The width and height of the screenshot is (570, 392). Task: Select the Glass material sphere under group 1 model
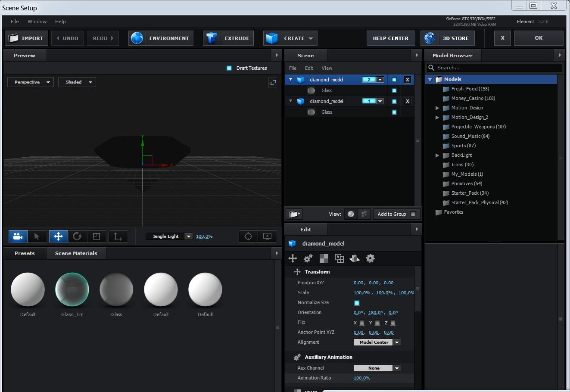[x=311, y=112]
